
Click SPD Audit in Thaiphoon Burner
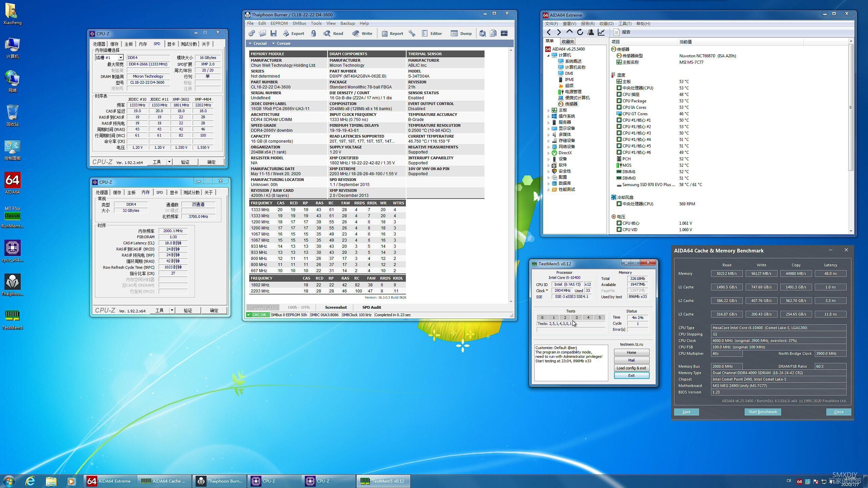372,307
